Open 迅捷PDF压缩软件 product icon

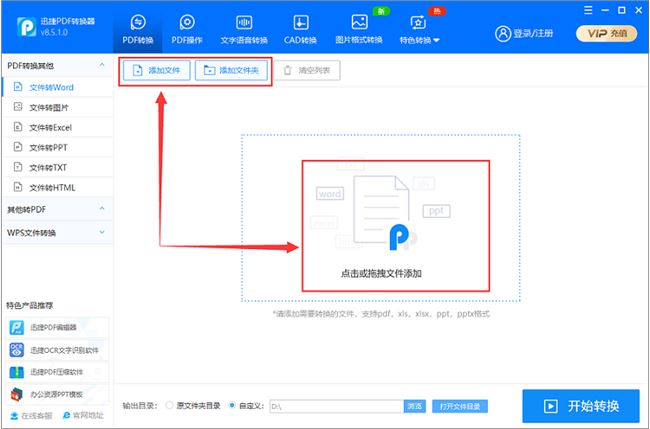pyautogui.click(x=17, y=372)
